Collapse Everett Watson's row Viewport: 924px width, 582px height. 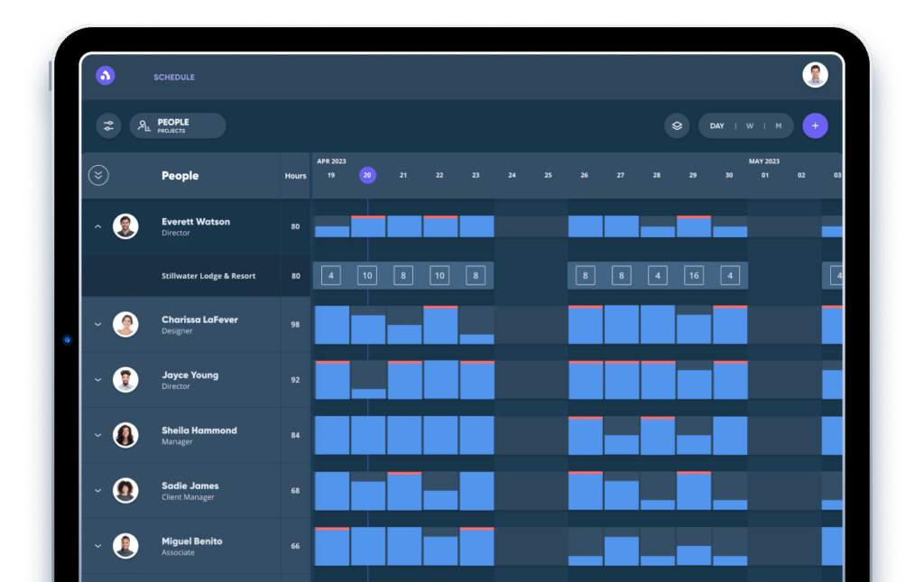pos(98,226)
